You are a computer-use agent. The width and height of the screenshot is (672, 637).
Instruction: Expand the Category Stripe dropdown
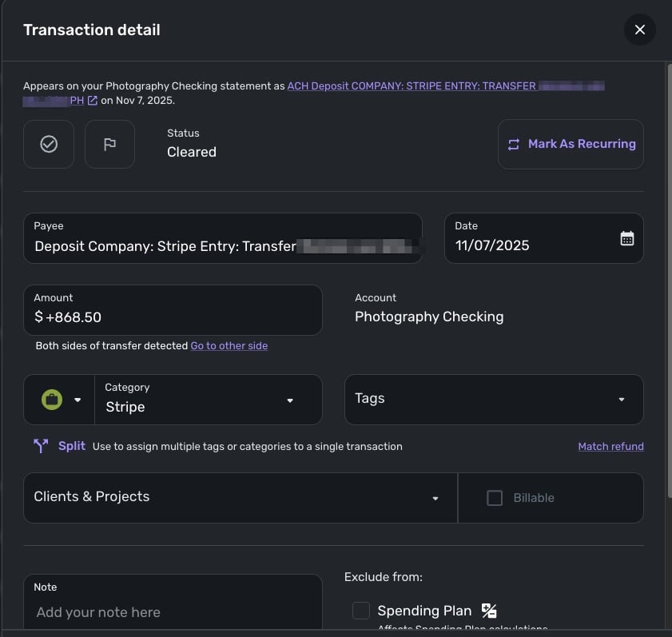290,400
